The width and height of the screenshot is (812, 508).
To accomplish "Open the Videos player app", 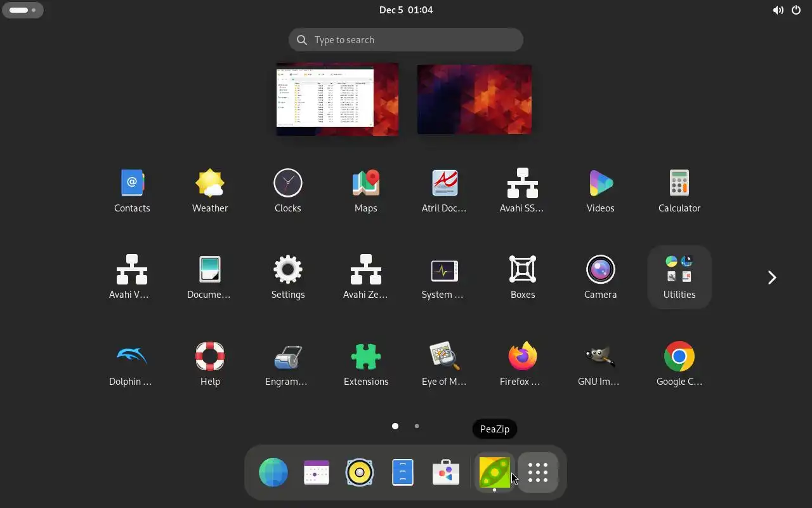I will 601,190.
